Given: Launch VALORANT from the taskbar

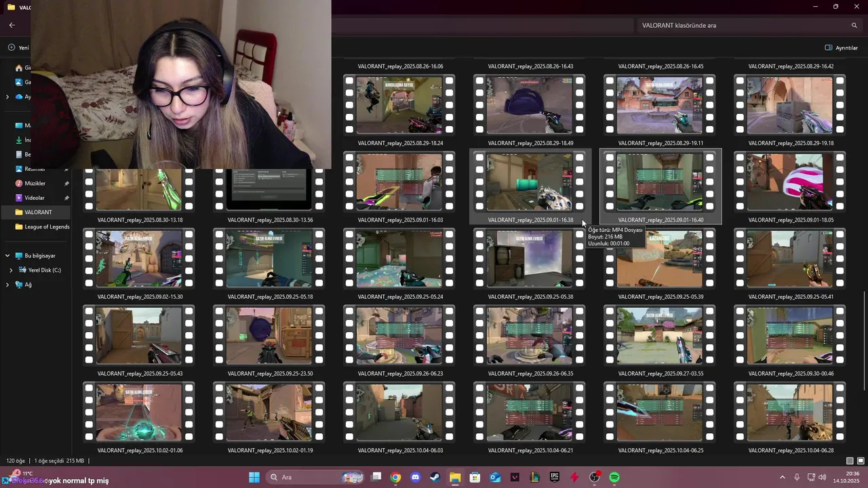Looking at the screenshot, I should click(x=515, y=477).
